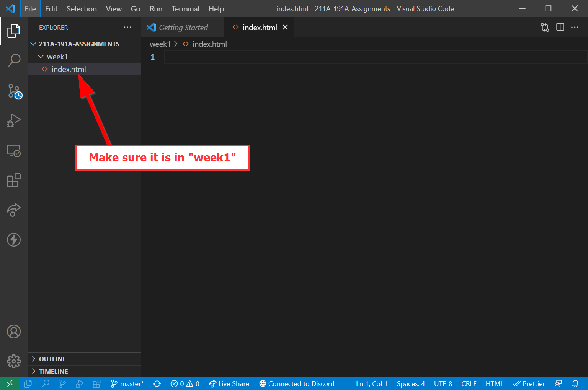This screenshot has width=588, height=390.
Task: Click the Prettier formatter status item
Action: click(x=529, y=384)
